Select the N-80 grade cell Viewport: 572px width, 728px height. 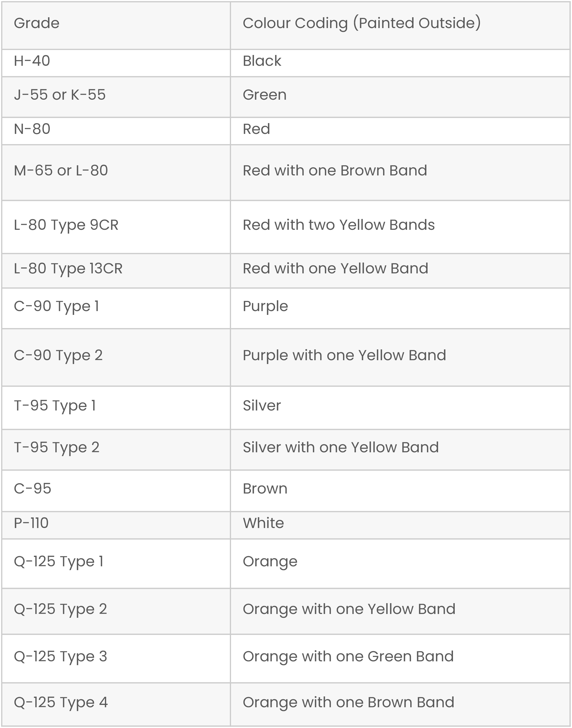(x=32, y=129)
